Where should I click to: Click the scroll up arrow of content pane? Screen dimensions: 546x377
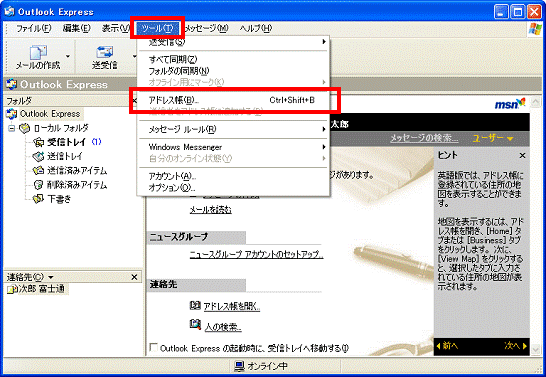[536, 102]
